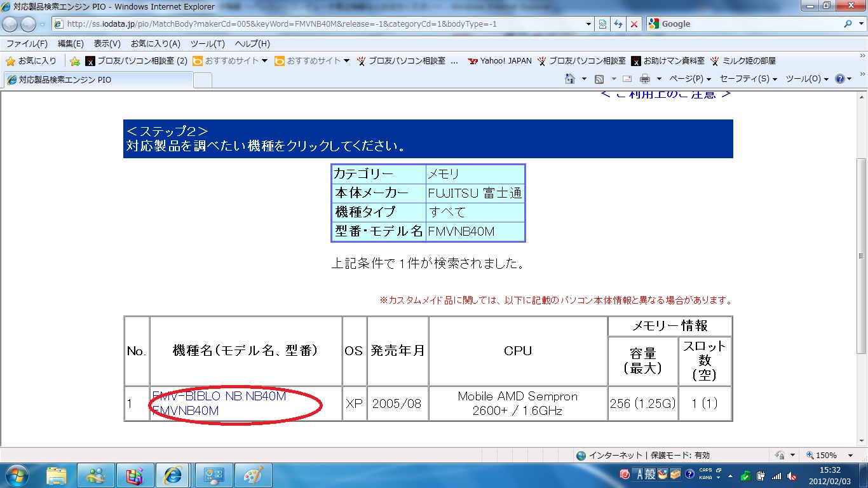Click the IME input mode A icon
Screen dimensions: 868x488
[640, 475]
